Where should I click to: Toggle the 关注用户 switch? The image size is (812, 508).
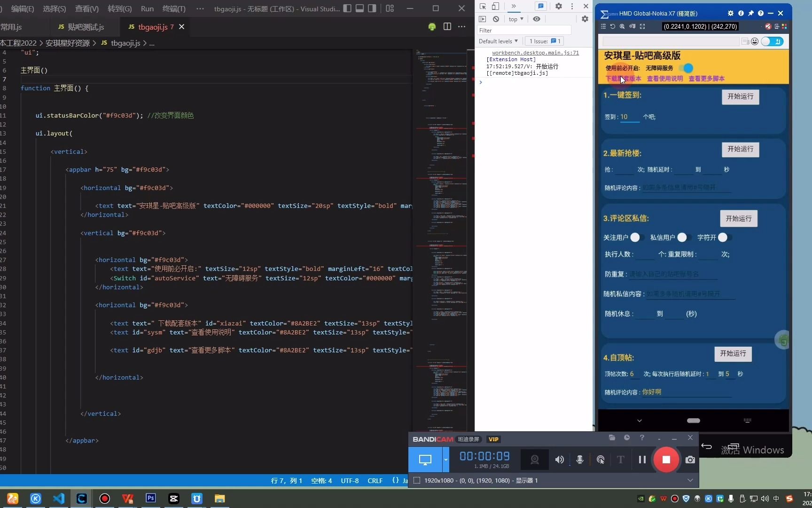(x=637, y=238)
